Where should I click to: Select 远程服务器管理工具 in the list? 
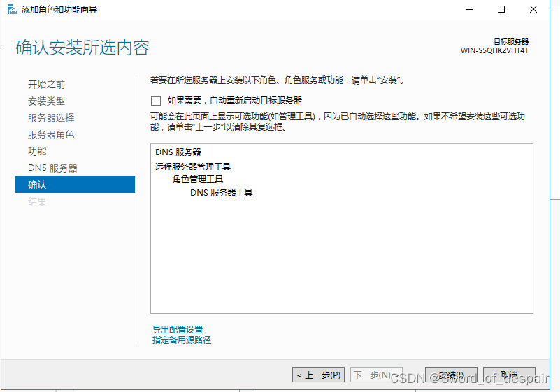[193, 166]
